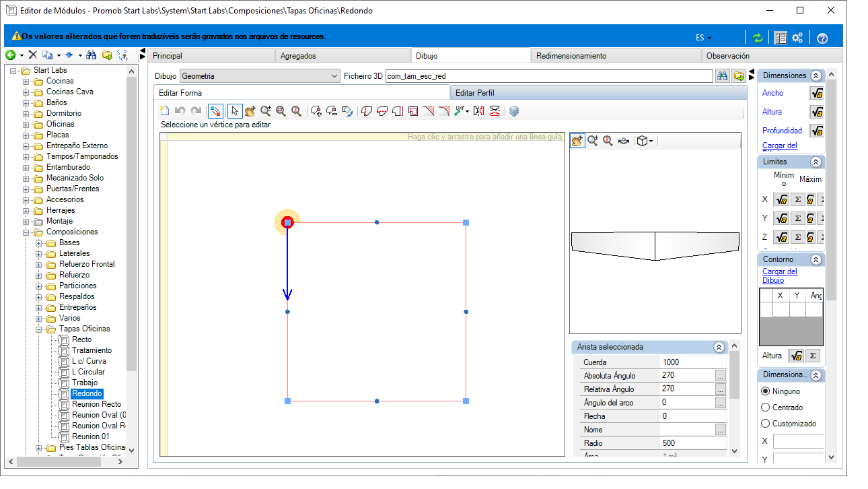Image resolution: width=868 pixels, height=489 pixels.
Task: Click the Cargar del Dibujo link under Contorno
Action: (780, 275)
